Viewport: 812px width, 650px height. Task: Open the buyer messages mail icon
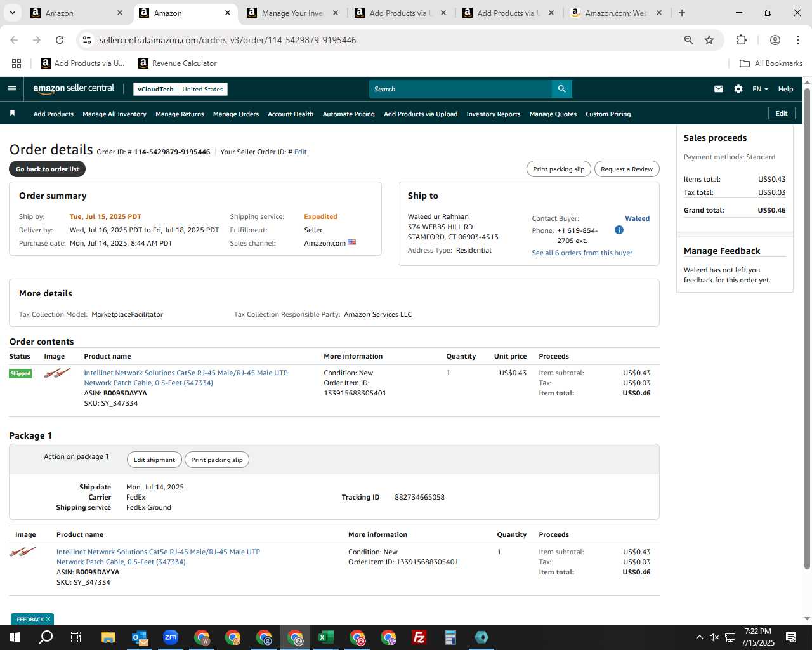tap(719, 89)
